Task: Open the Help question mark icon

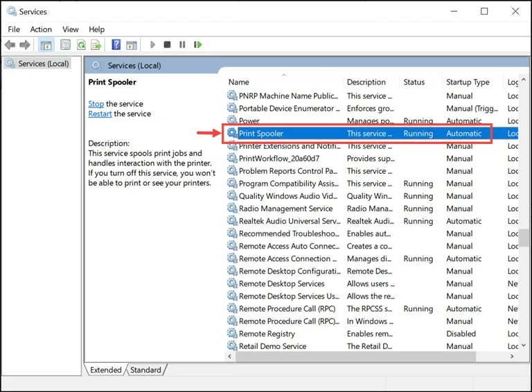Action: [x=116, y=44]
